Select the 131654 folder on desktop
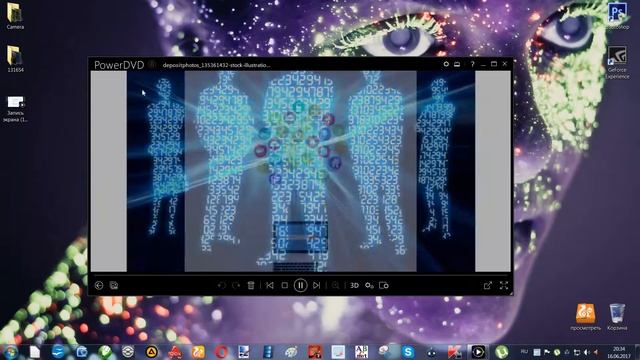 click(x=15, y=59)
